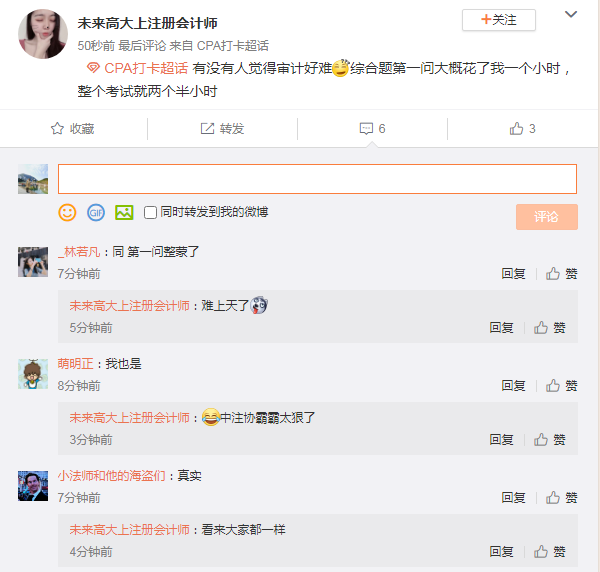Like 小法师和他的海盗们's comment

click(x=562, y=497)
